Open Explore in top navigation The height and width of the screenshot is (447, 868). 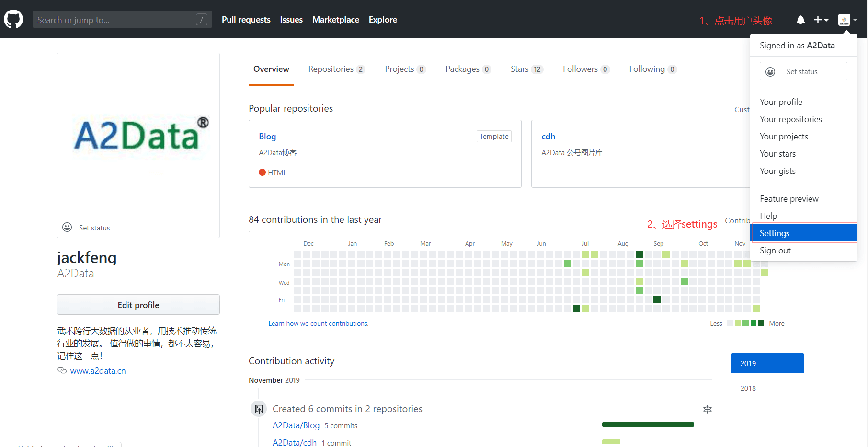click(383, 20)
